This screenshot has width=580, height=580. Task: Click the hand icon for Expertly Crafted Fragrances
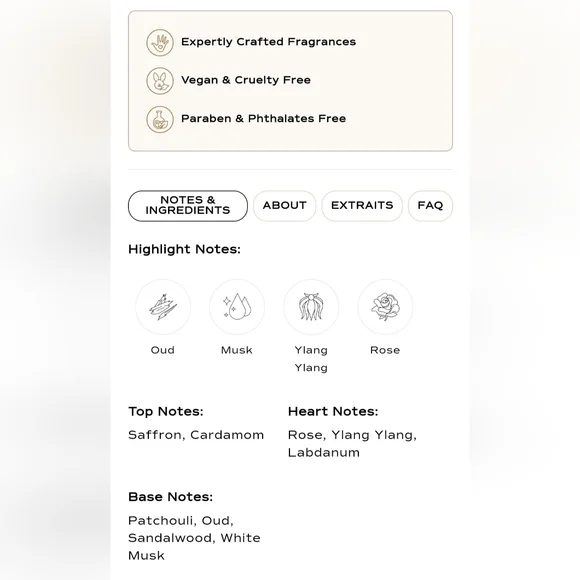click(160, 43)
